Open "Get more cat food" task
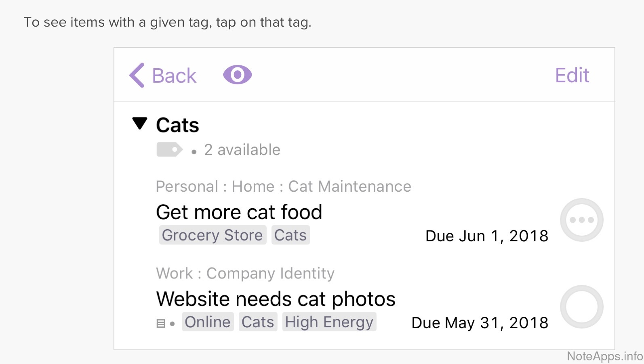The width and height of the screenshot is (644, 364). coord(239,212)
